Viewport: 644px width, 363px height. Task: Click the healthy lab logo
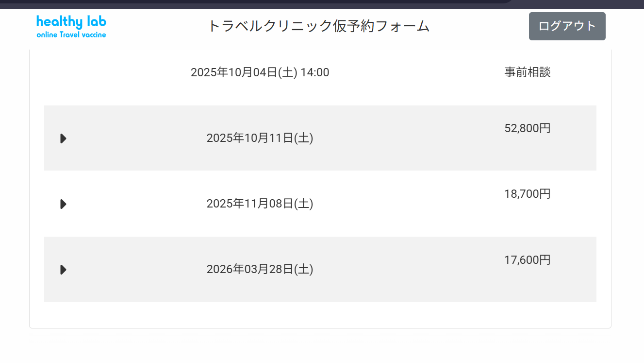point(71,22)
